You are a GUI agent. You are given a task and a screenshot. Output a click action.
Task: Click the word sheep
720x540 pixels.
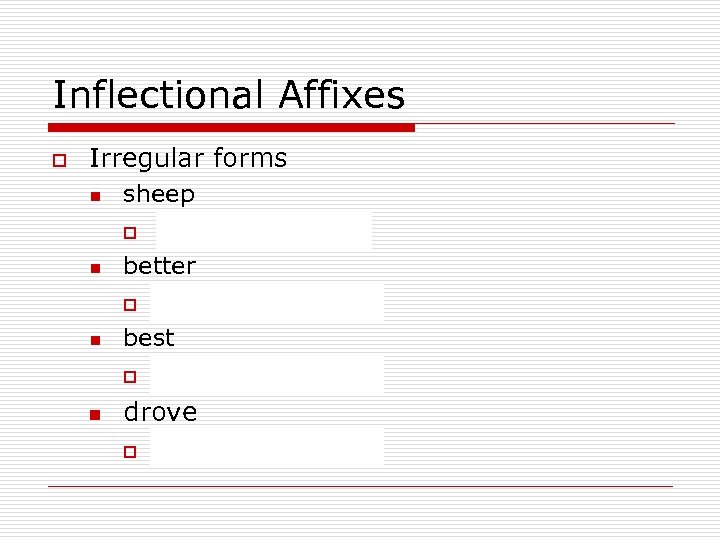[159, 195]
